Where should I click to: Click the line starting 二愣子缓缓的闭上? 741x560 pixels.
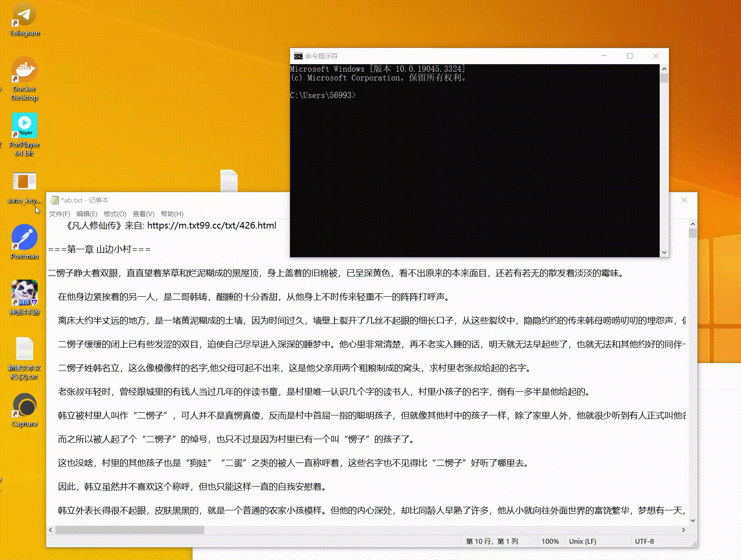pyautogui.click(x=372, y=344)
